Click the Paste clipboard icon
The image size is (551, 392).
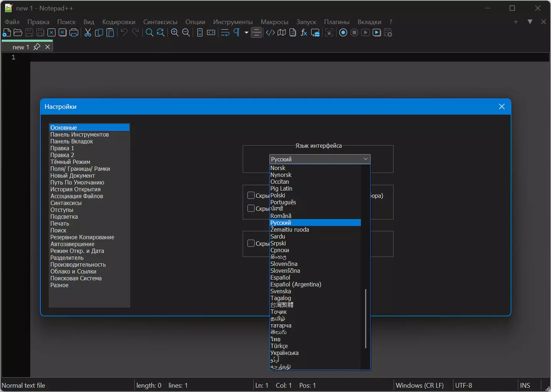click(x=110, y=33)
